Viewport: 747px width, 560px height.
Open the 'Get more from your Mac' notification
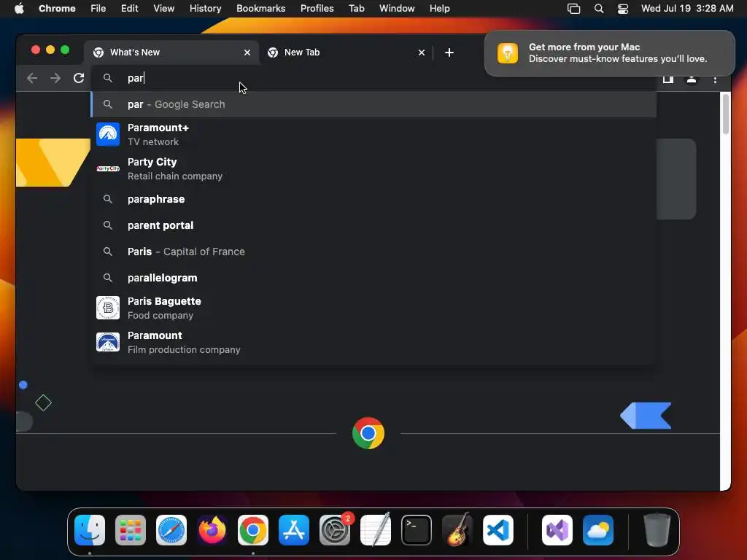(x=609, y=52)
